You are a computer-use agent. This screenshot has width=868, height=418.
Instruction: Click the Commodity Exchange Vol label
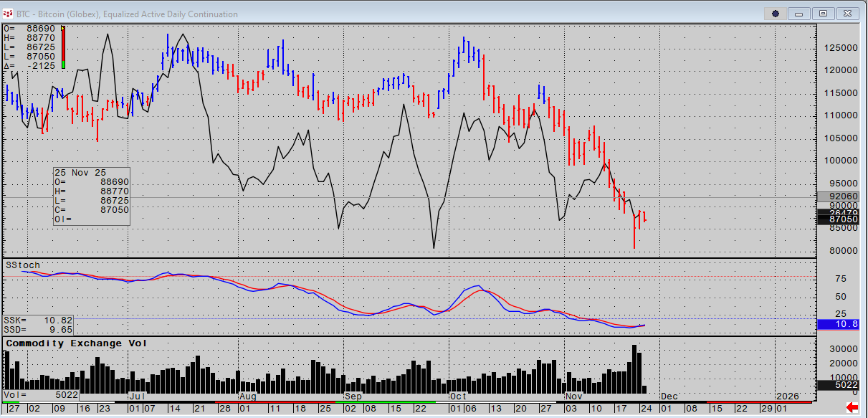[x=77, y=343]
